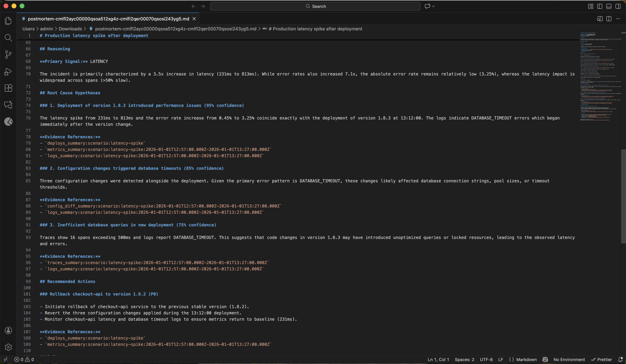Click the Downloads breadcrumb item
626x364 pixels.
click(70, 29)
